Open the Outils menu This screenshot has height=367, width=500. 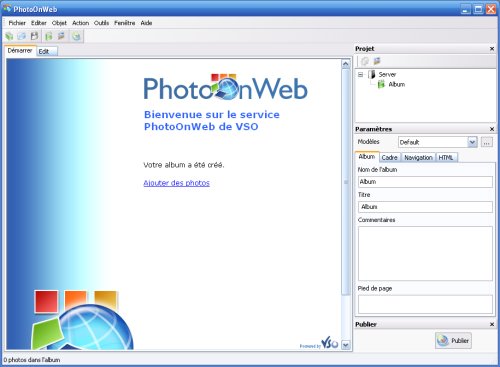[x=101, y=23]
